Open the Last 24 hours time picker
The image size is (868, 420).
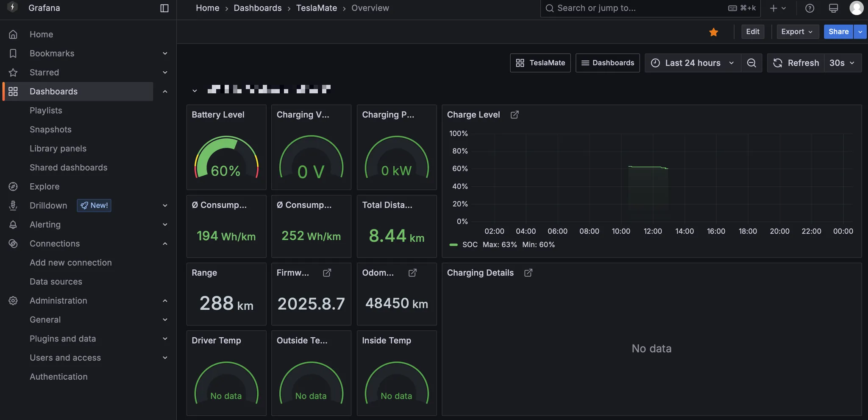[x=693, y=63]
